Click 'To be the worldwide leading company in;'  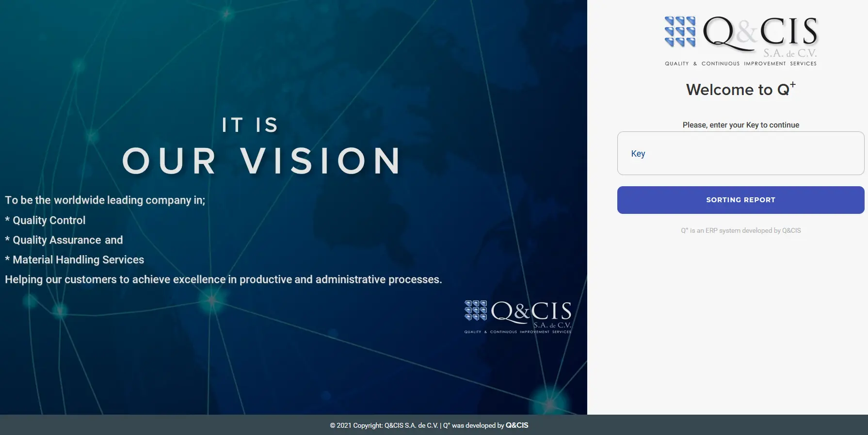pyautogui.click(x=105, y=200)
